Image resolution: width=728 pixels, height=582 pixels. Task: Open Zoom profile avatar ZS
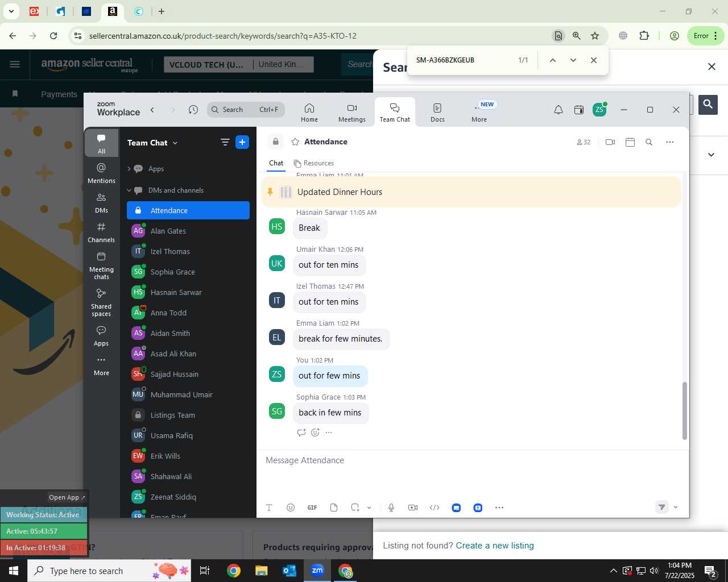[x=599, y=110]
